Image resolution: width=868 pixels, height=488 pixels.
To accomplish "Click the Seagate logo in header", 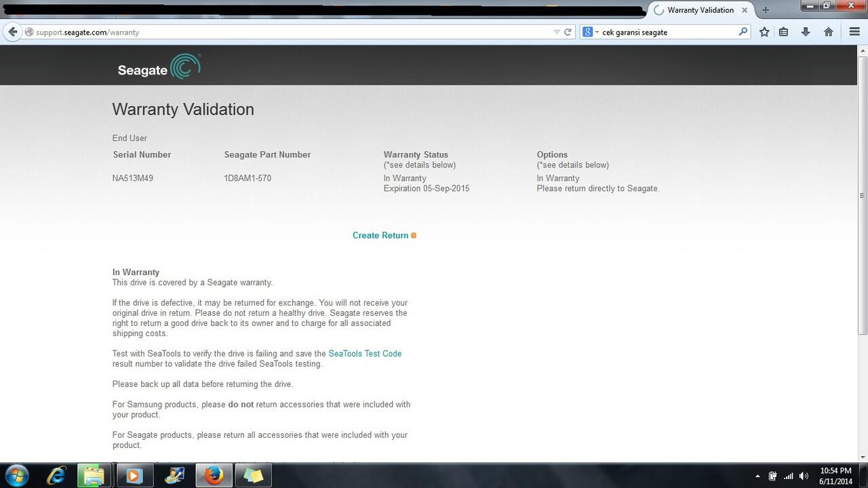I will click(x=159, y=67).
